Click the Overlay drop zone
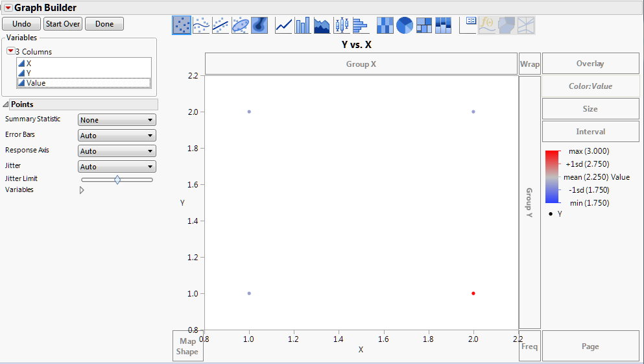Image resolution: width=644 pixels, height=364 pixels. click(x=591, y=64)
